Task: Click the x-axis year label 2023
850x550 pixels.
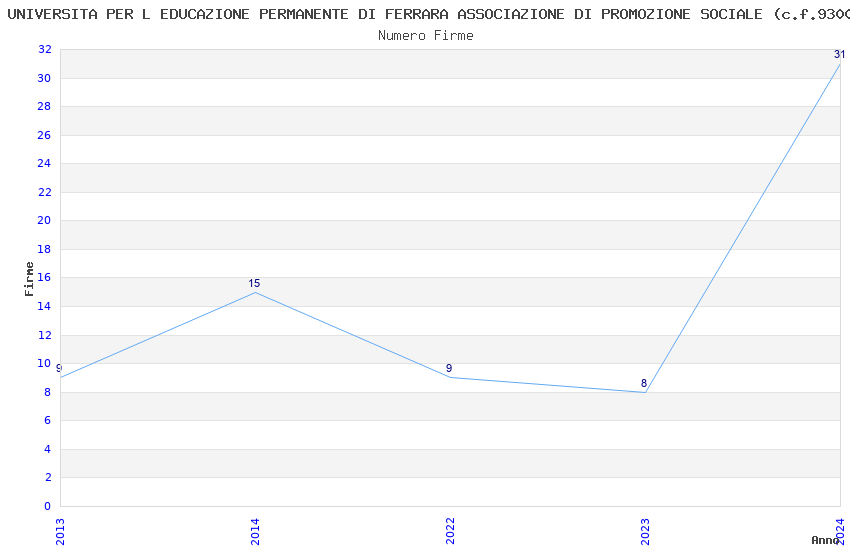Action: click(x=645, y=532)
